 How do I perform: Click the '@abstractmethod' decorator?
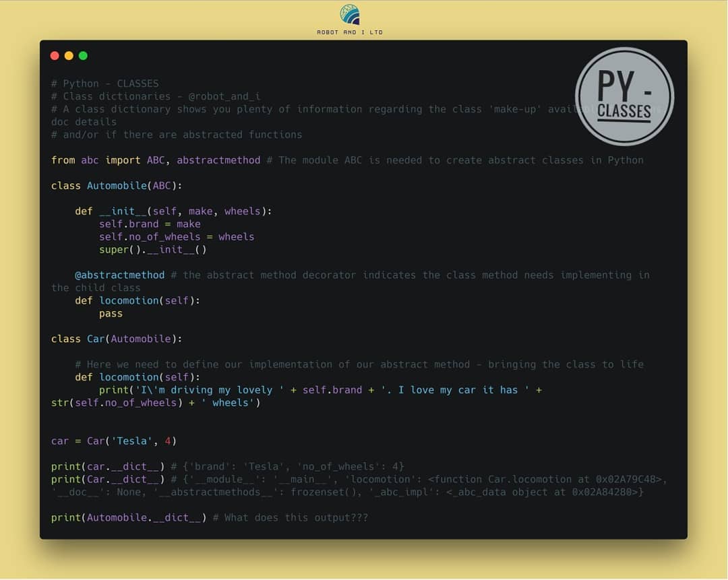[x=120, y=275]
